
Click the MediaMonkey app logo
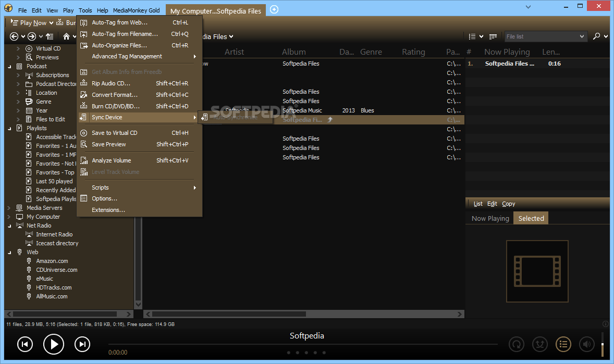pos(8,8)
